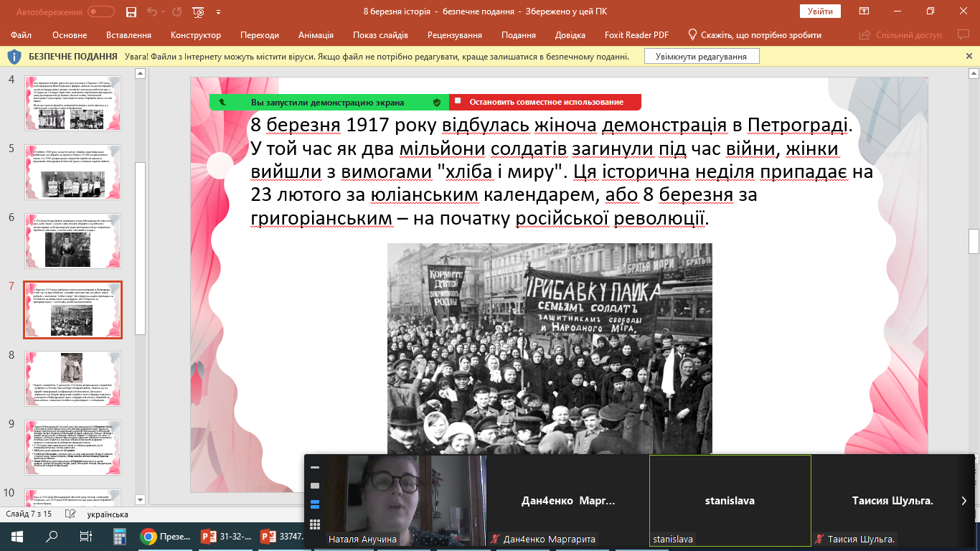The image size is (980, 551).
Task: Toggle the Автозбереження switch
Action: [x=100, y=11]
